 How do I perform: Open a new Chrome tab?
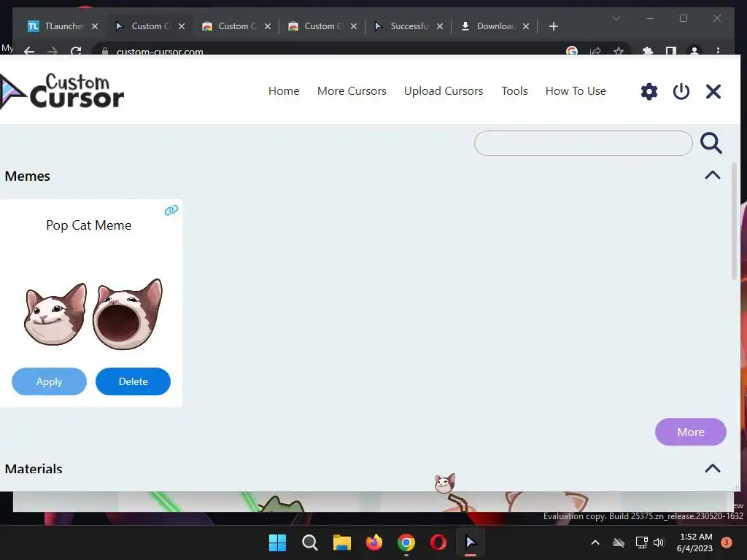pyautogui.click(x=553, y=26)
